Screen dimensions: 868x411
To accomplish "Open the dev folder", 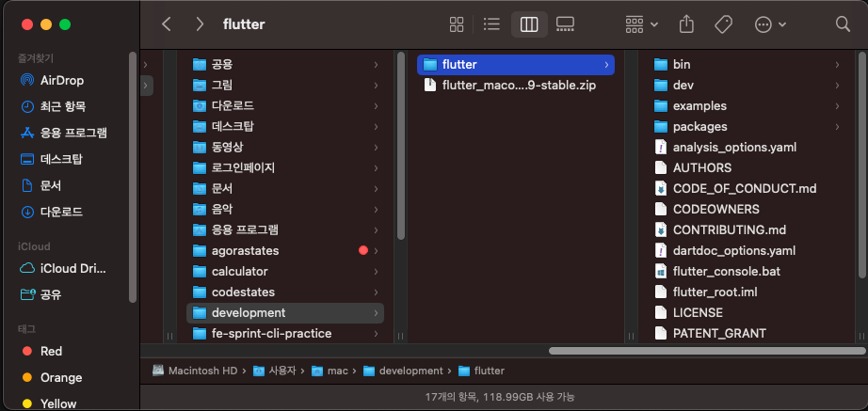I will (x=747, y=86).
